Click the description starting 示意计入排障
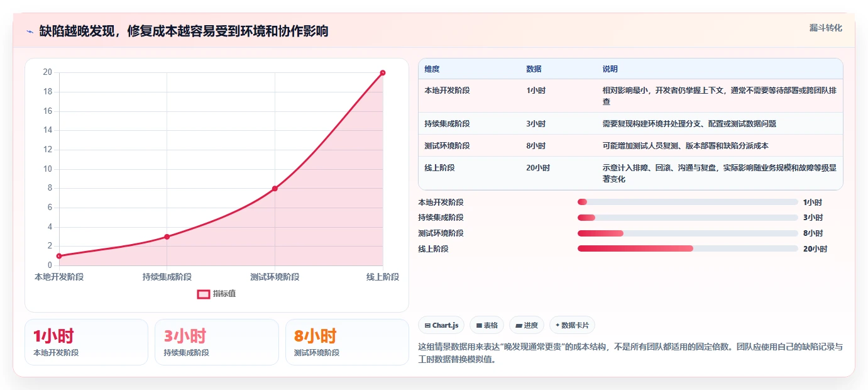Screen dimensions: 868x390 (x=719, y=174)
